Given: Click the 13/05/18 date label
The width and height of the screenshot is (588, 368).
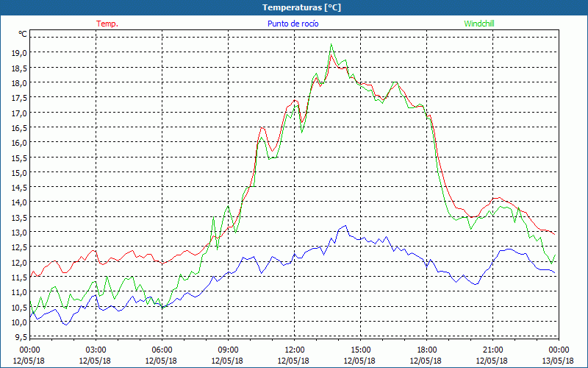Looking at the screenshot, I should pyautogui.click(x=558, y=361).
